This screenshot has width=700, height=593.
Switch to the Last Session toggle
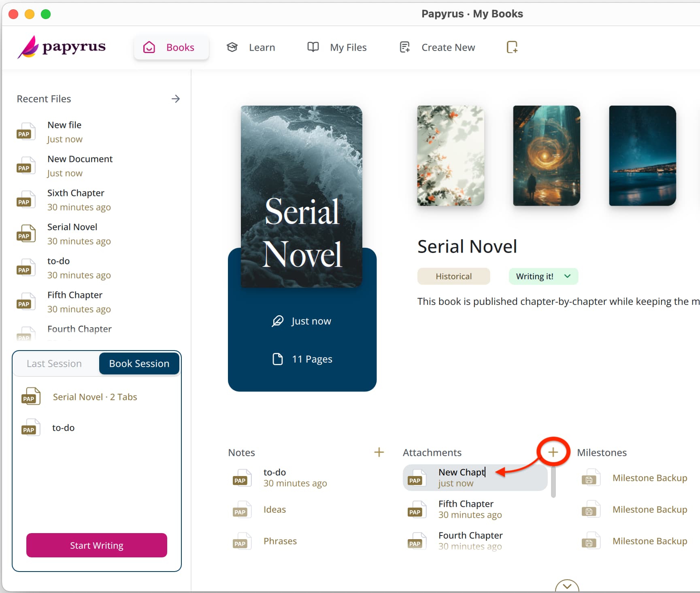[54, 363]
